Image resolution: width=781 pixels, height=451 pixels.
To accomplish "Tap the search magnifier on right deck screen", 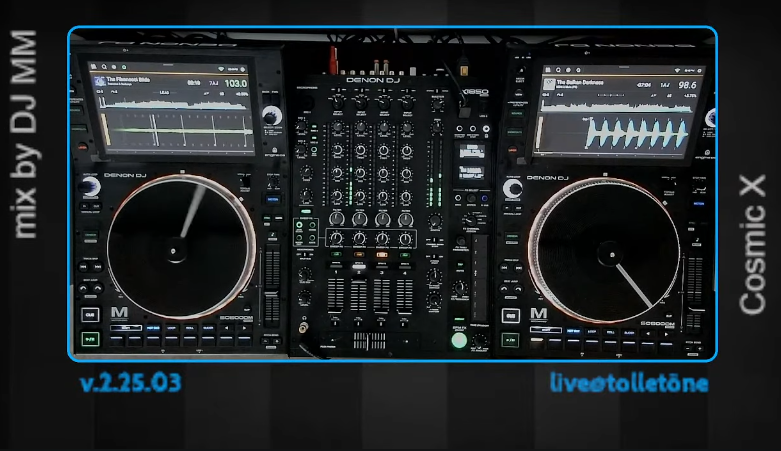I will point(558,70).
